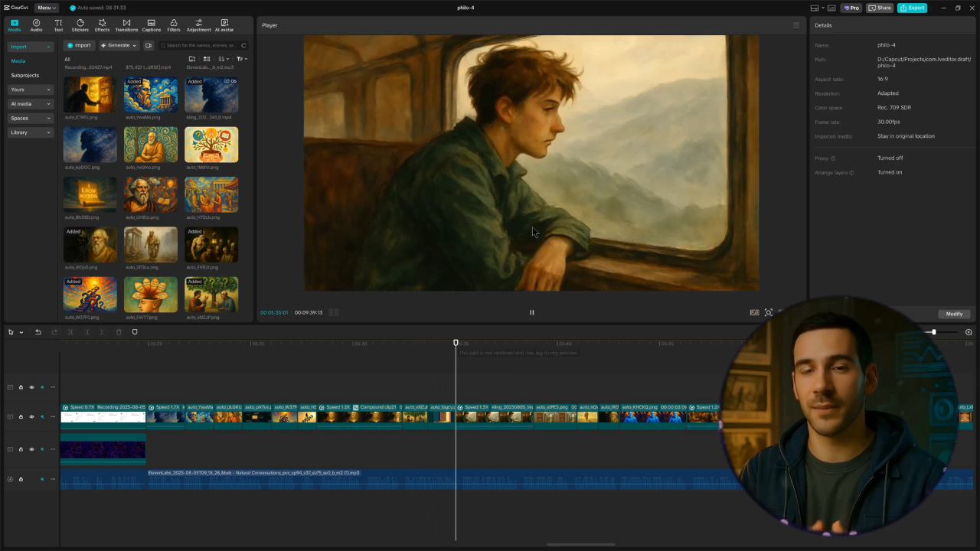Click the Export button
Image resolution: width=980 pixels, height=551 pixels.
click(912, 8)
